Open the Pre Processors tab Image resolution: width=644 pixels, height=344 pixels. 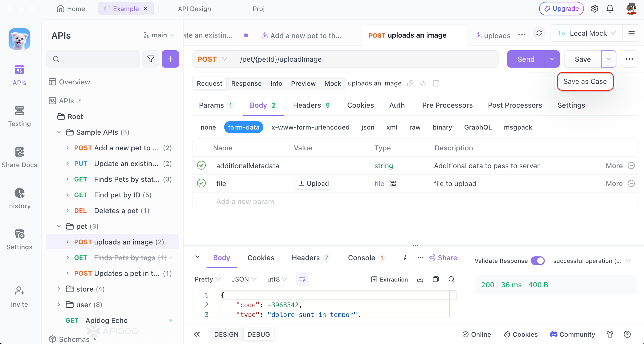pyautogui.click(x=447, y=105)
